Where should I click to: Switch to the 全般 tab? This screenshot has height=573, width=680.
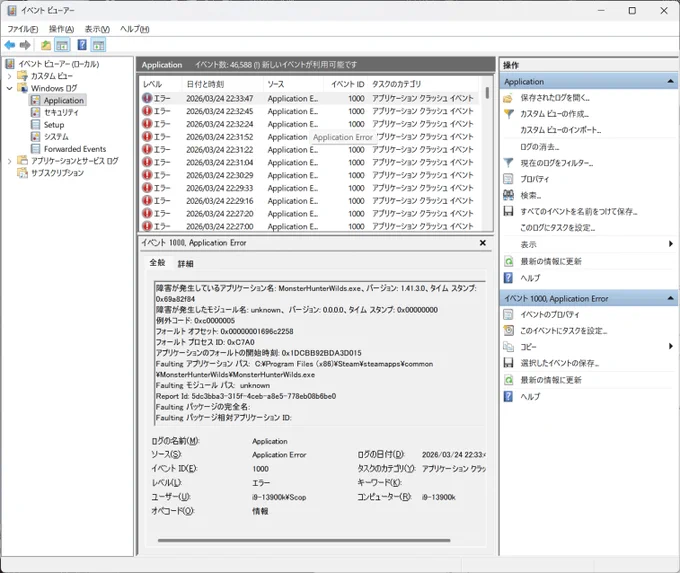coord(157,262)
